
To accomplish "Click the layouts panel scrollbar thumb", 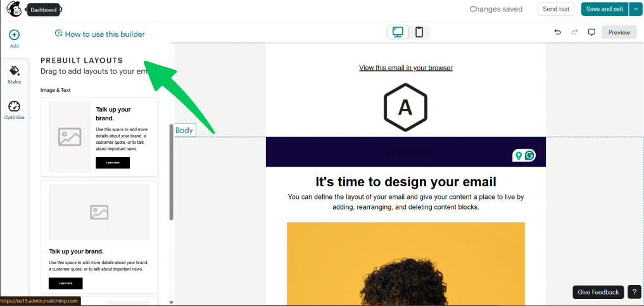I will (171, 172).
